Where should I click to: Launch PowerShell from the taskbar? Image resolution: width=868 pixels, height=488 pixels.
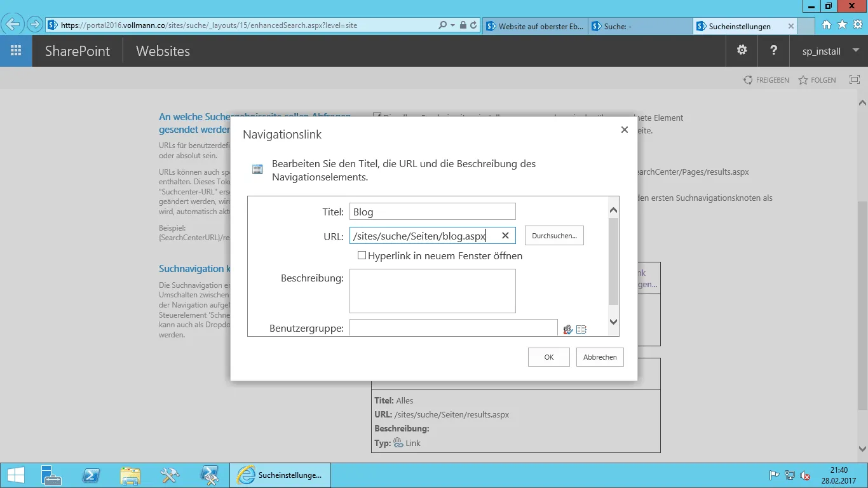click(x=91, y=475)
